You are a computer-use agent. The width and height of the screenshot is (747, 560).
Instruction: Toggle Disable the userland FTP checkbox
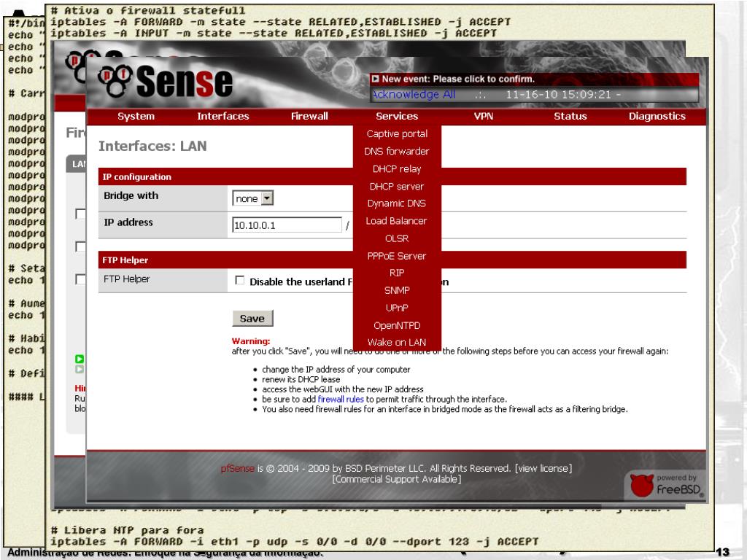point(239,281)
